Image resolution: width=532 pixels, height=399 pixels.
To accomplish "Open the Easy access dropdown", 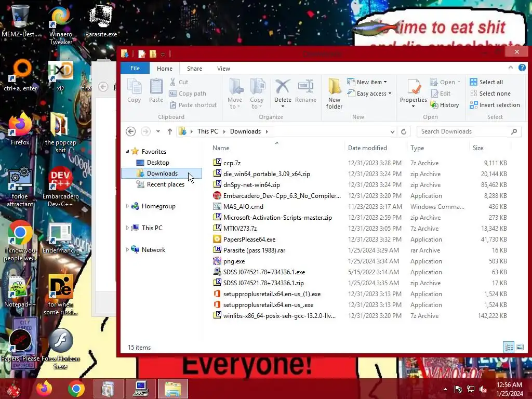I will tap(369, 94).
